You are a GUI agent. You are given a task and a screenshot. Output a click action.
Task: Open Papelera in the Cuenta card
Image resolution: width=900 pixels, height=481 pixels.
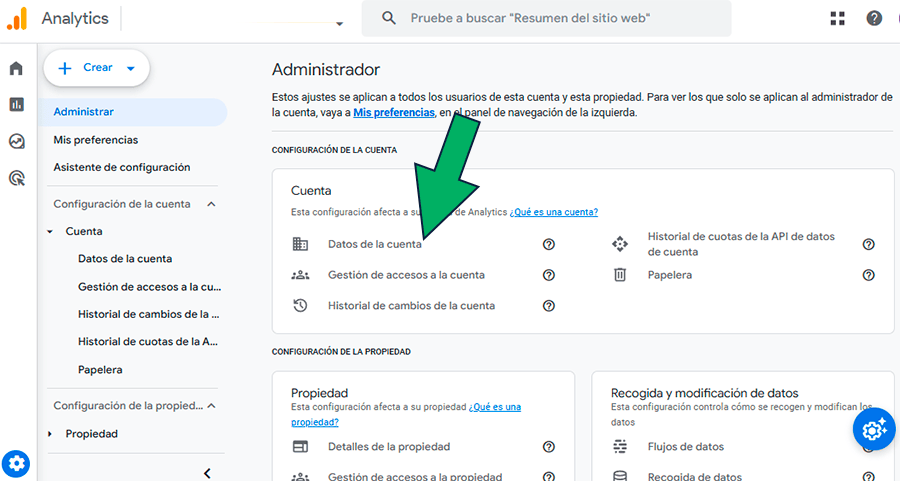[670, 275]
